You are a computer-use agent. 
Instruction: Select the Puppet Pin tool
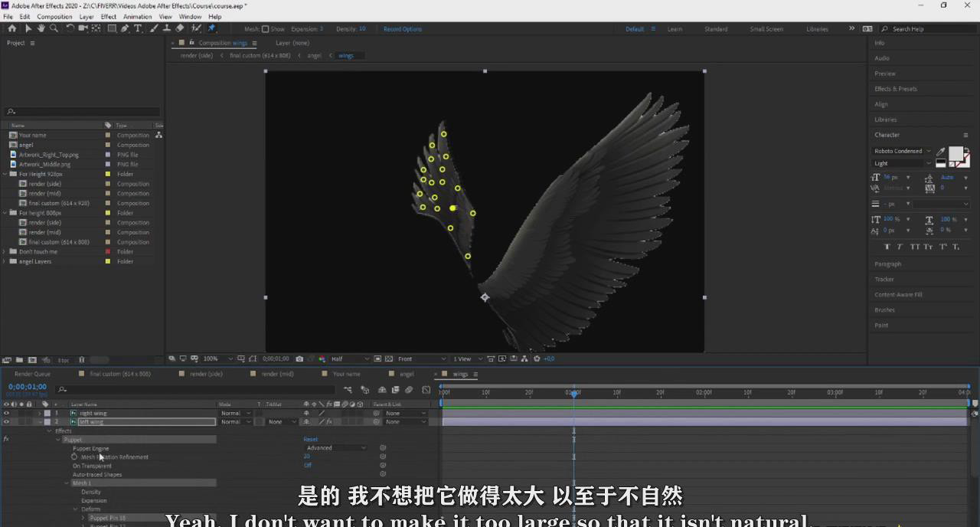tap(211, 28)
